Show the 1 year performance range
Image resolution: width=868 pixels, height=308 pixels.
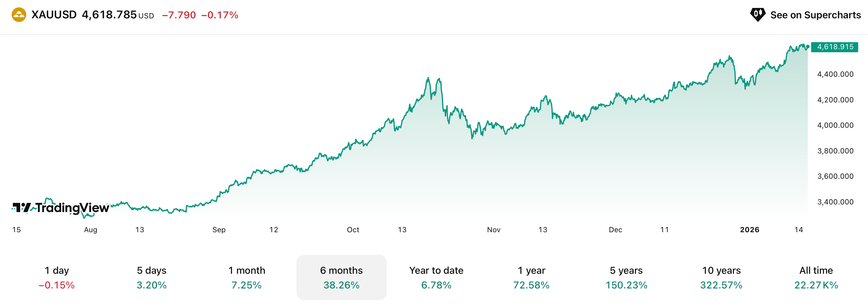[x=531, y=277]
